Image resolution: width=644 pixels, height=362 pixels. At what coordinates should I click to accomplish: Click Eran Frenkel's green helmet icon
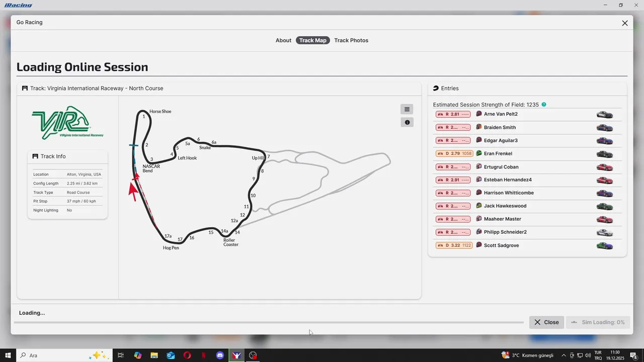[479, 153]
